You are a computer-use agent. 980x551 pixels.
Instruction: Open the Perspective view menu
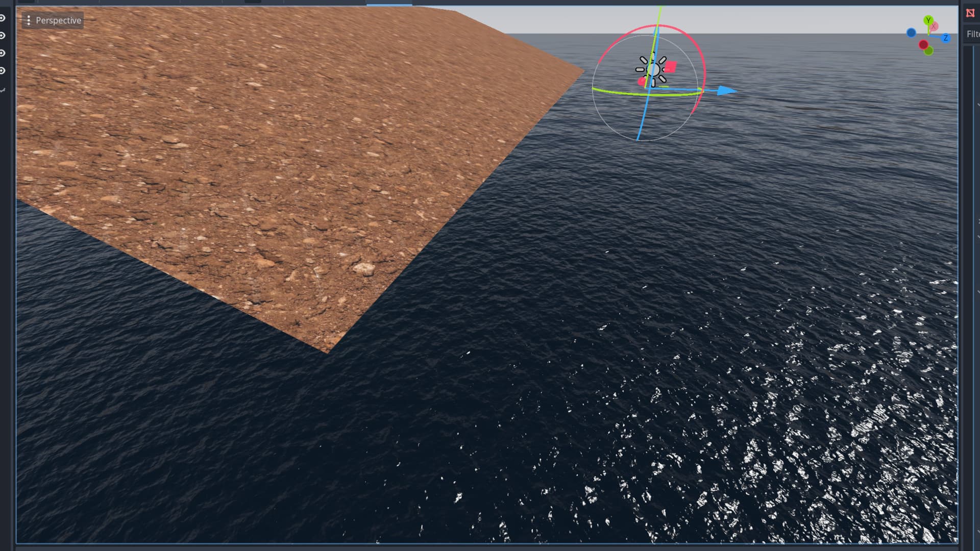pos(53,20)
